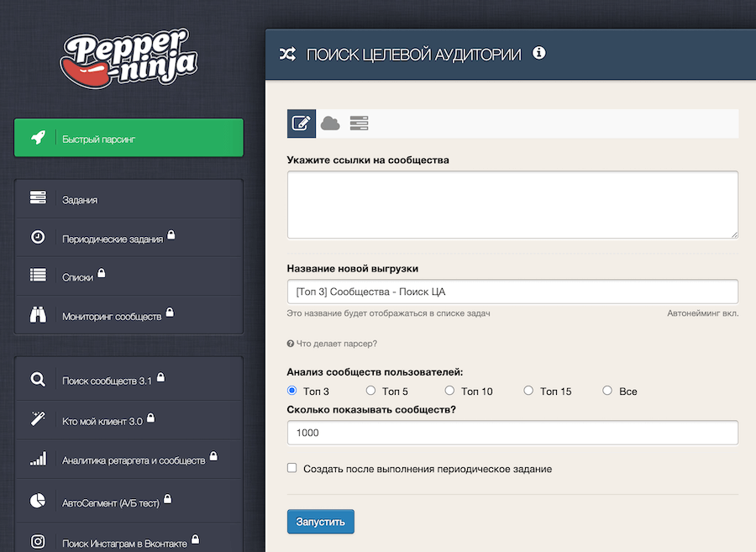Click the shuffle icon in the page header
The image size is (756, 552).
(288, 54)
